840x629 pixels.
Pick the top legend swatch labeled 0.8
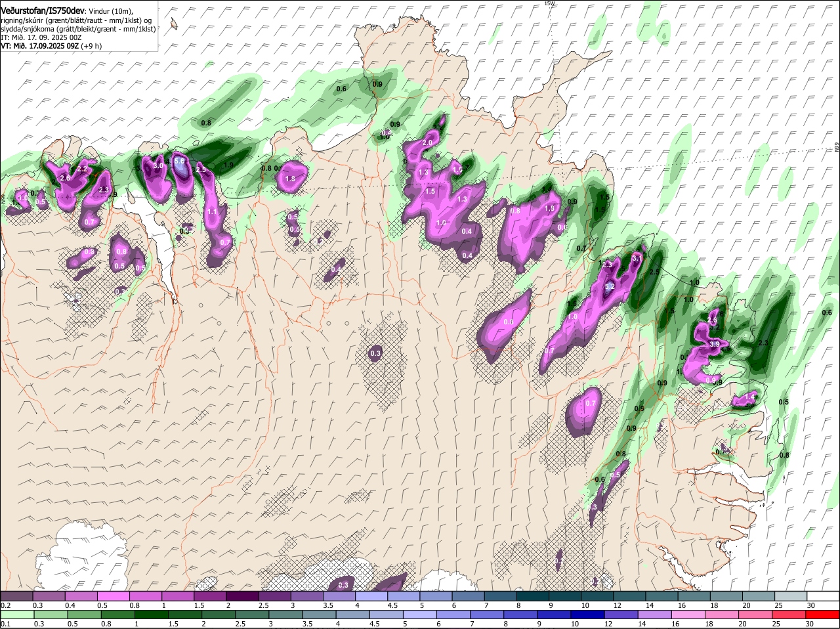tap(145, 596)
